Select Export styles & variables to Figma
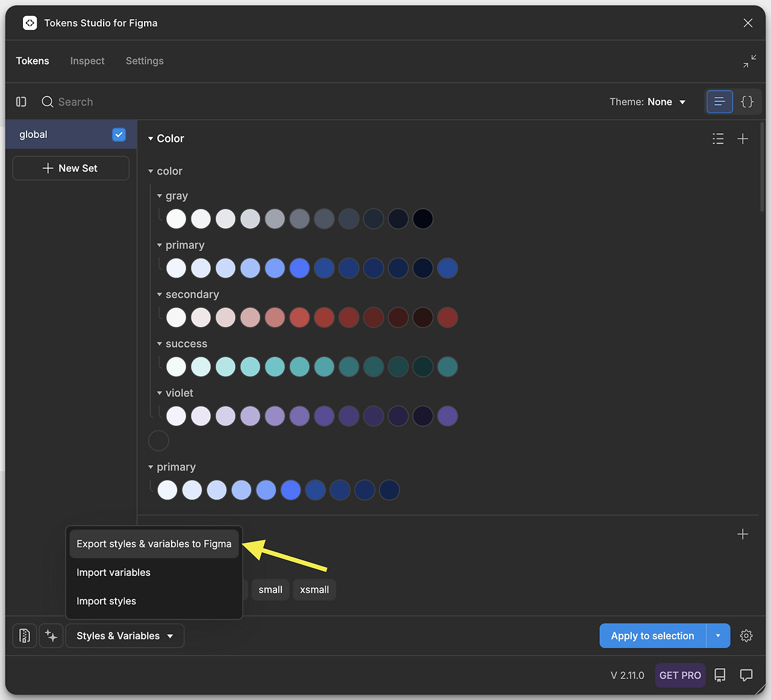Screen dimensions: 771x700 click(x=154, y=544)
